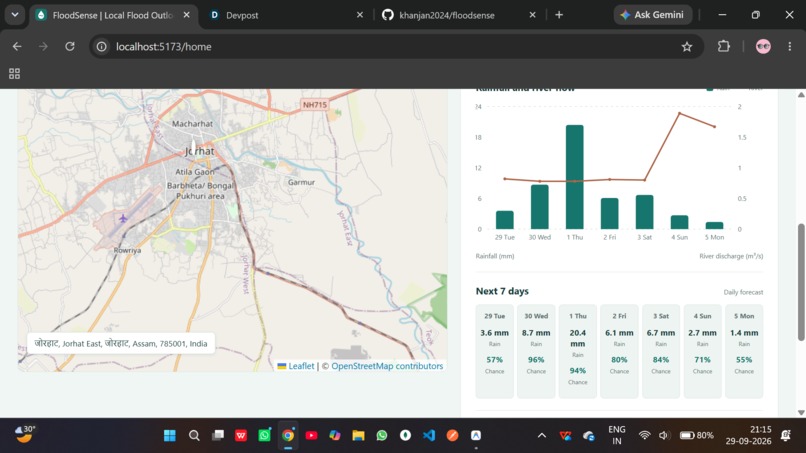
Task: Go back with the browser back arrow
Action: click(17, 47)
